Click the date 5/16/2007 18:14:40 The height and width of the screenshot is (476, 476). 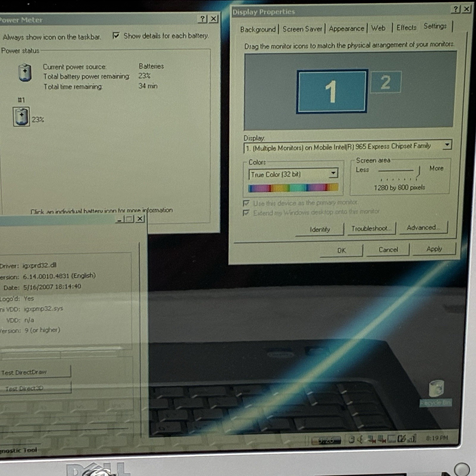(52, 287)
